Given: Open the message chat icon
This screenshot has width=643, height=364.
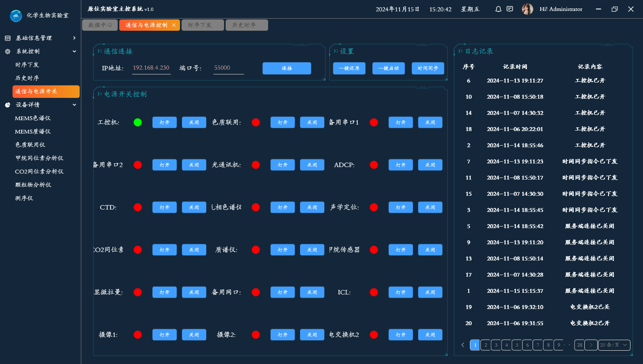Looking at the screenshot, I should pos(510,9).
